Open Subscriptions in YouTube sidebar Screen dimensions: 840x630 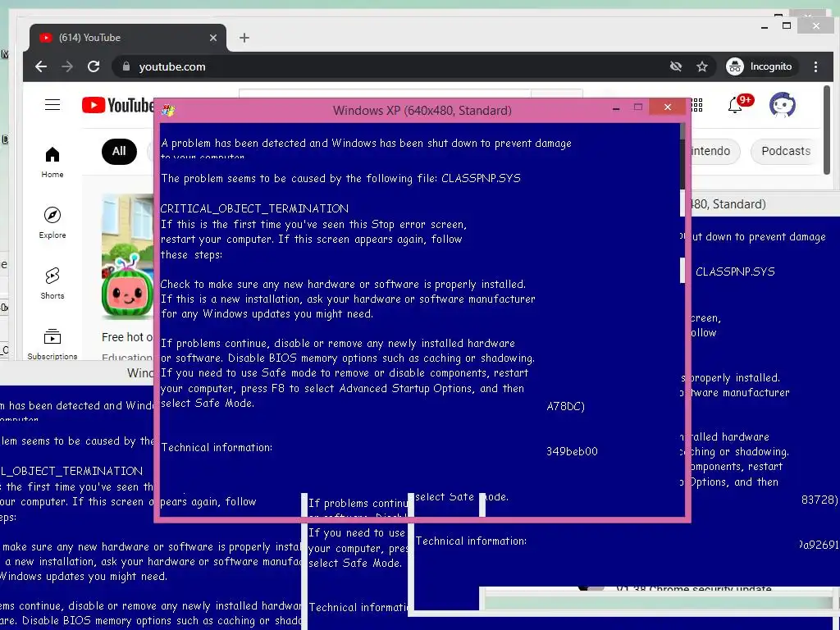point(52,344)
